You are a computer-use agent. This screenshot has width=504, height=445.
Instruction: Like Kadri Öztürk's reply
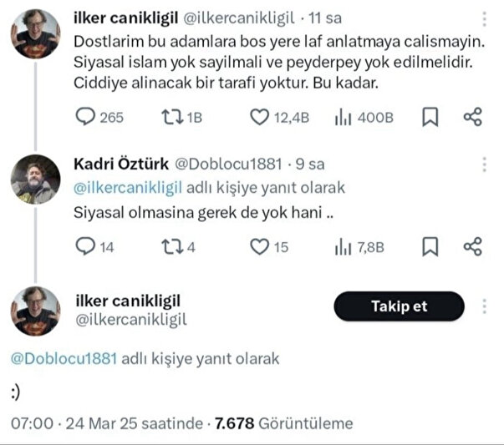coord(260,246)
